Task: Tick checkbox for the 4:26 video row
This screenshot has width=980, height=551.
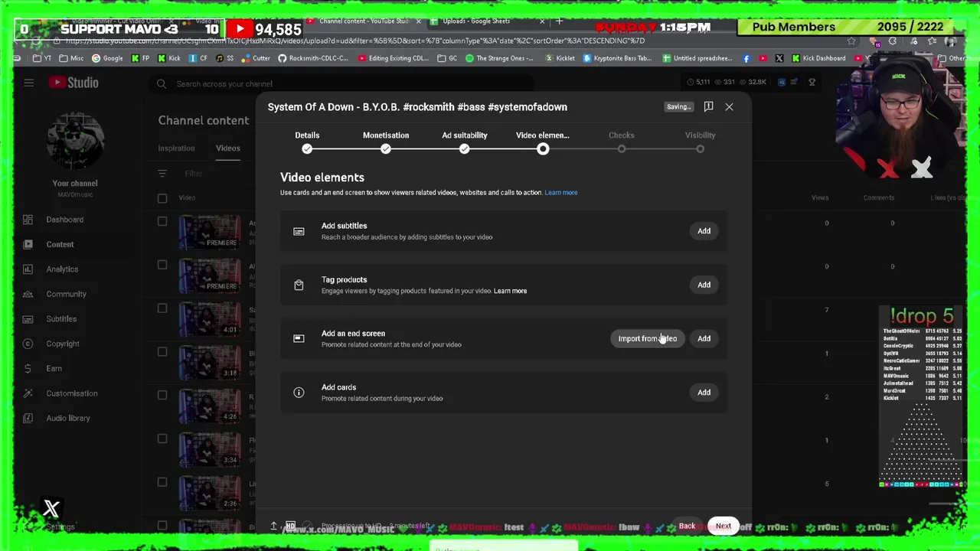Action: click(x=162, y=395)
